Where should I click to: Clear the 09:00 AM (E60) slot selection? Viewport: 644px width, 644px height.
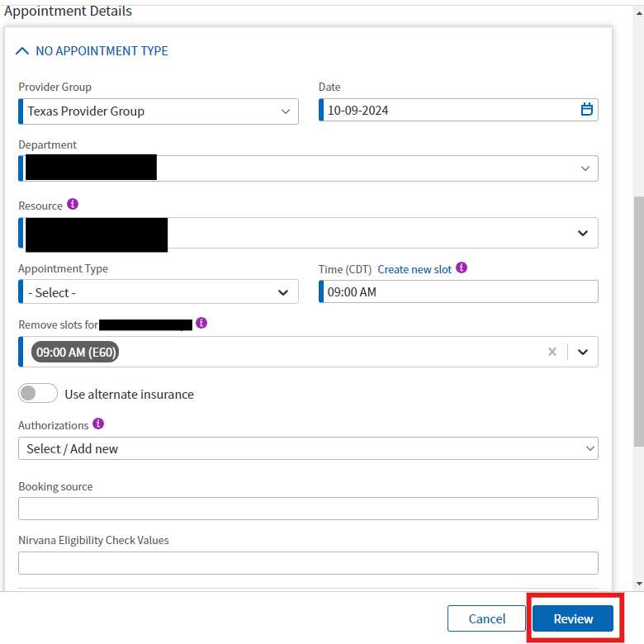(552, 352)
